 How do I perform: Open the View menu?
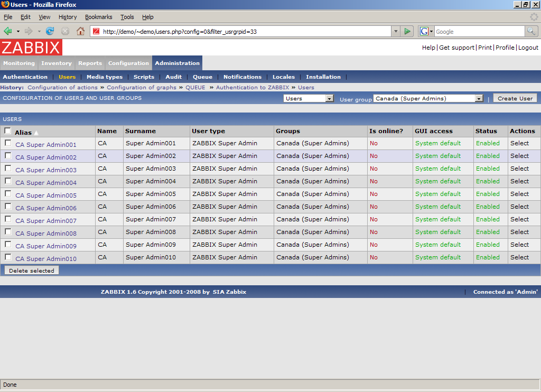point(44,17)
